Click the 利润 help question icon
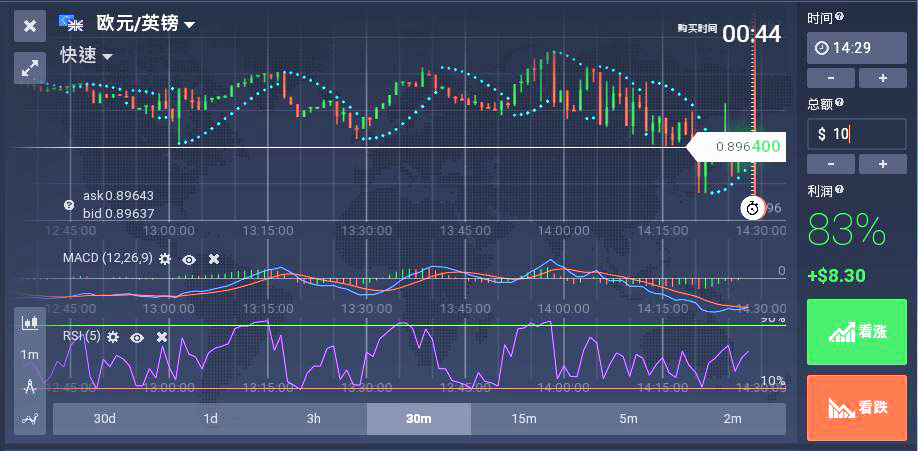Image resolution: width=918 pixels, height=451 pixels. tap(840, 189)
